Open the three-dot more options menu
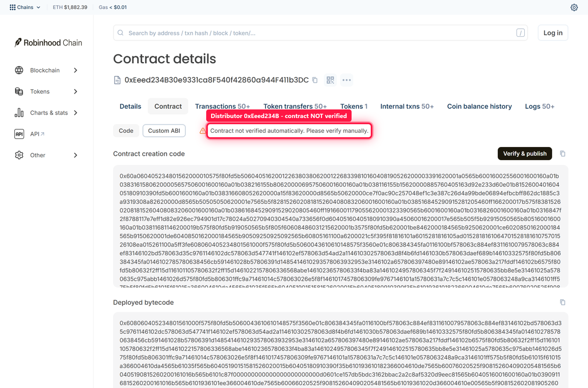Screen dimensions: 588x388 pyautogui.click(x=346, y=80)
